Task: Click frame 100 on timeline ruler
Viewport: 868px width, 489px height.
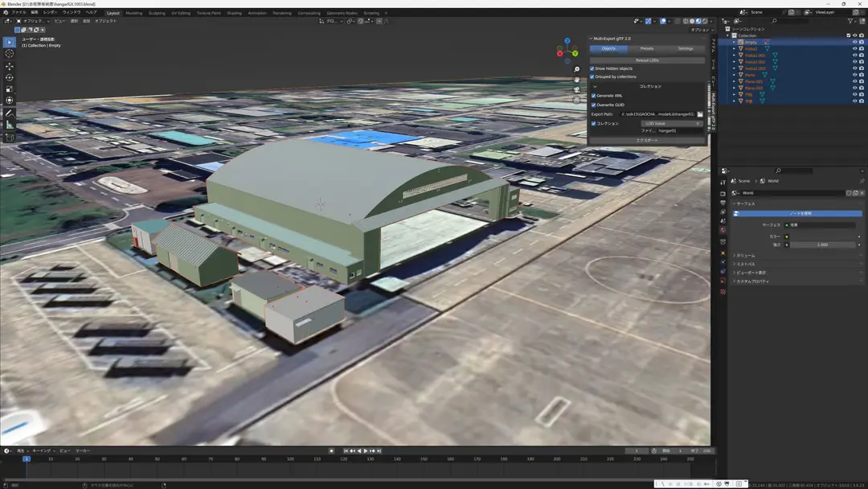Action: point(290,459)
